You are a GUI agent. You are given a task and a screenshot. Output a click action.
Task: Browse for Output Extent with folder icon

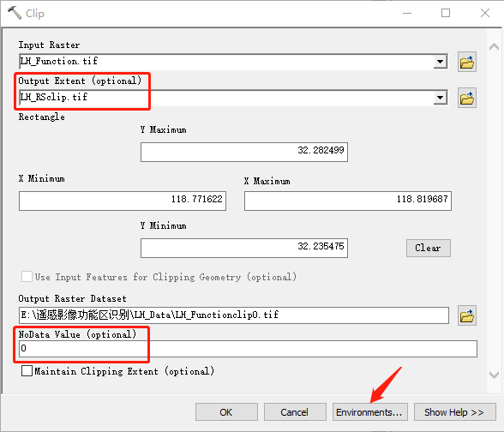pyautogui.click(x=466, y=98)
